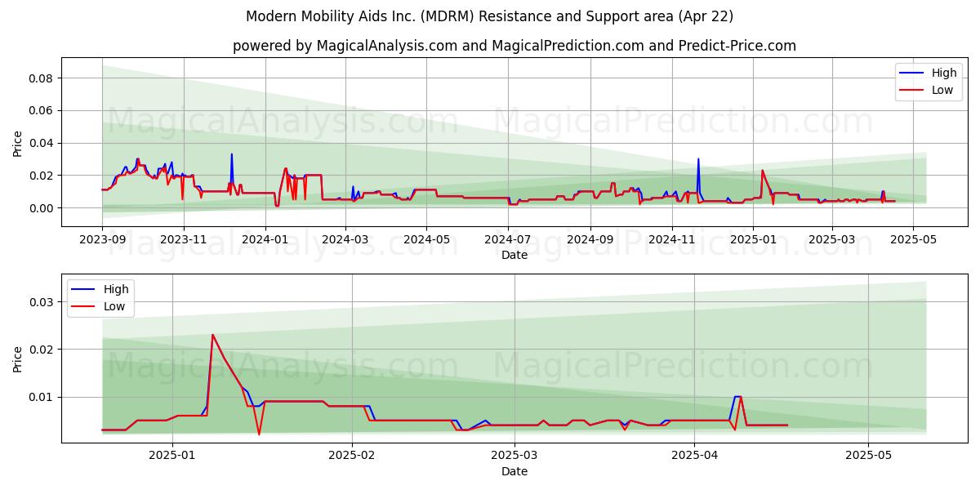Click the '2024-01' tick label

pyautogui.click(x=265, y=240)
